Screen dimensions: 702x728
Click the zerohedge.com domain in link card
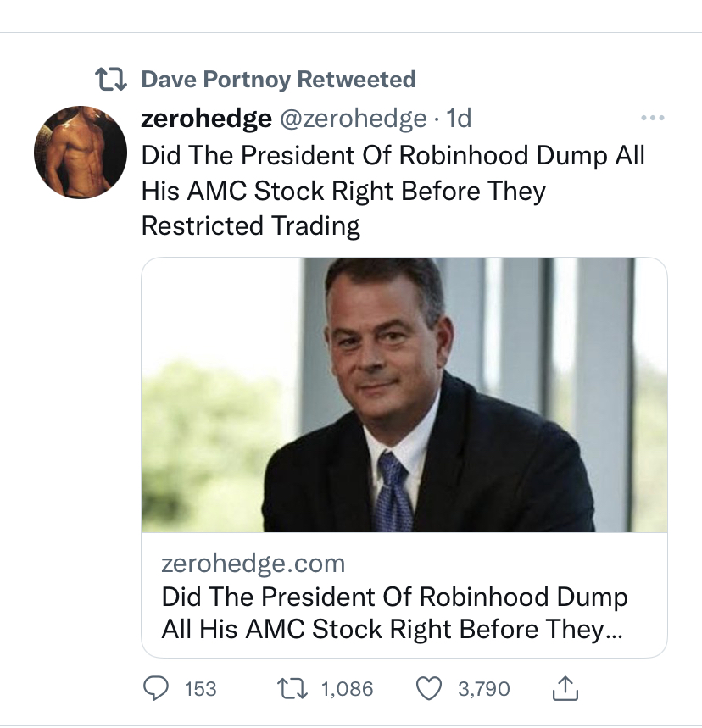click(x=253, y=563)
